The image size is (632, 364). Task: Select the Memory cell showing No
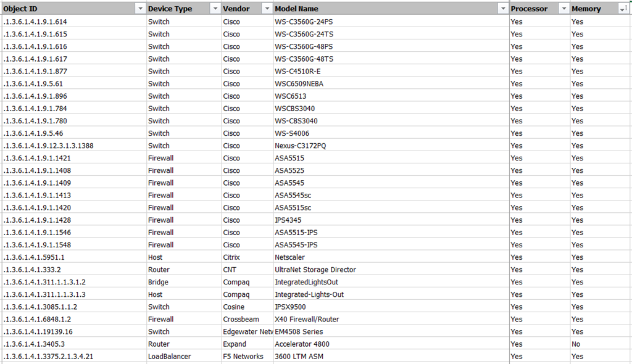click(x=576, y=344)
